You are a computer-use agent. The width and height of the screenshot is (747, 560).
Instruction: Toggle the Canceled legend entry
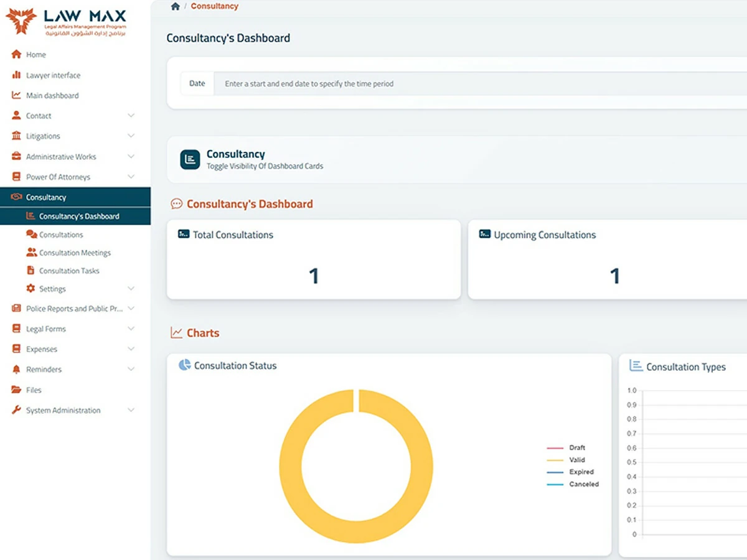click(x=573, y=484)
